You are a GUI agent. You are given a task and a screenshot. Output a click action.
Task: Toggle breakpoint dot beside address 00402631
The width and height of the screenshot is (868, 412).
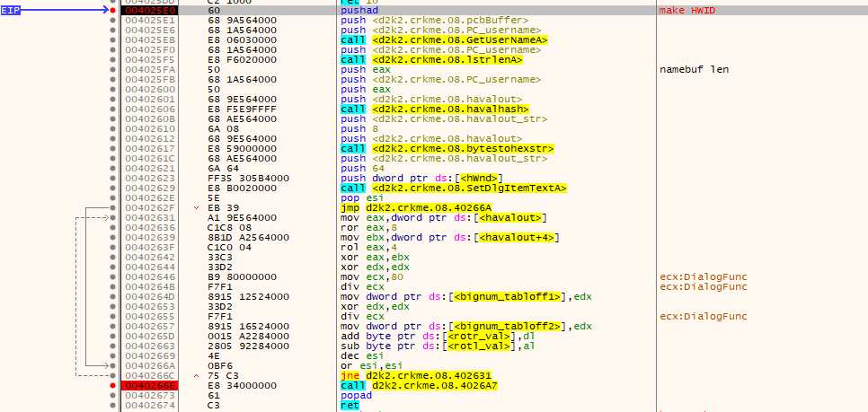point(113,218)
